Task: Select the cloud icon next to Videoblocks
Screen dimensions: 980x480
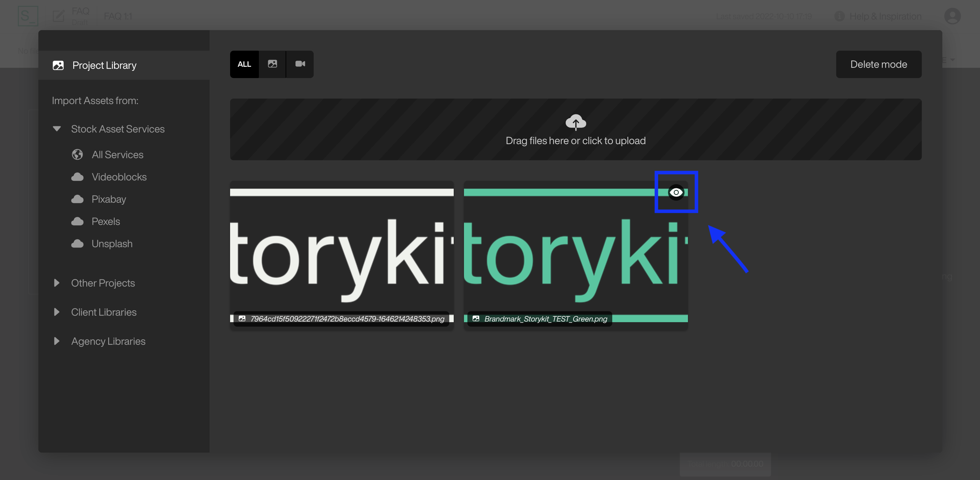Action: 78,176
